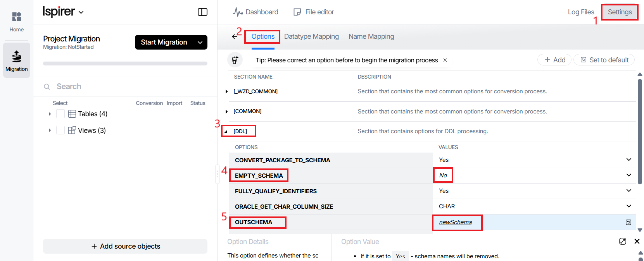Switch to the Datatype Mapping tab
This screenshot has height=261, width=644.
coord(311,36)
